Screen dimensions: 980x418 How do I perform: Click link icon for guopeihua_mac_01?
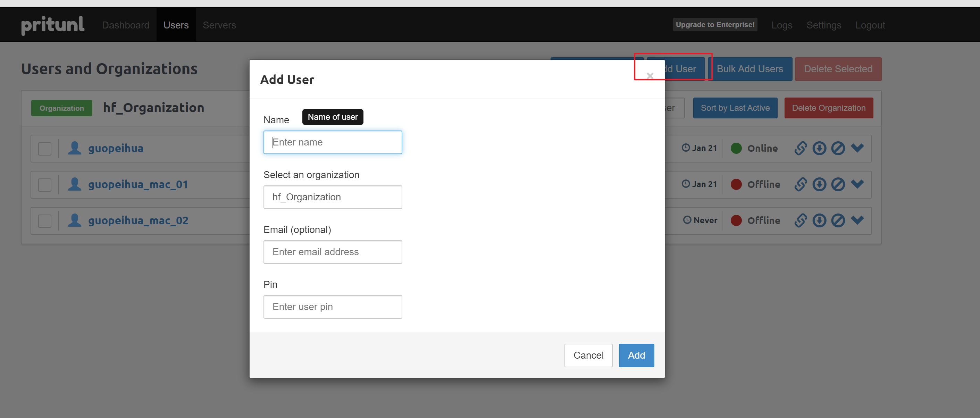(x=801, y=184)
